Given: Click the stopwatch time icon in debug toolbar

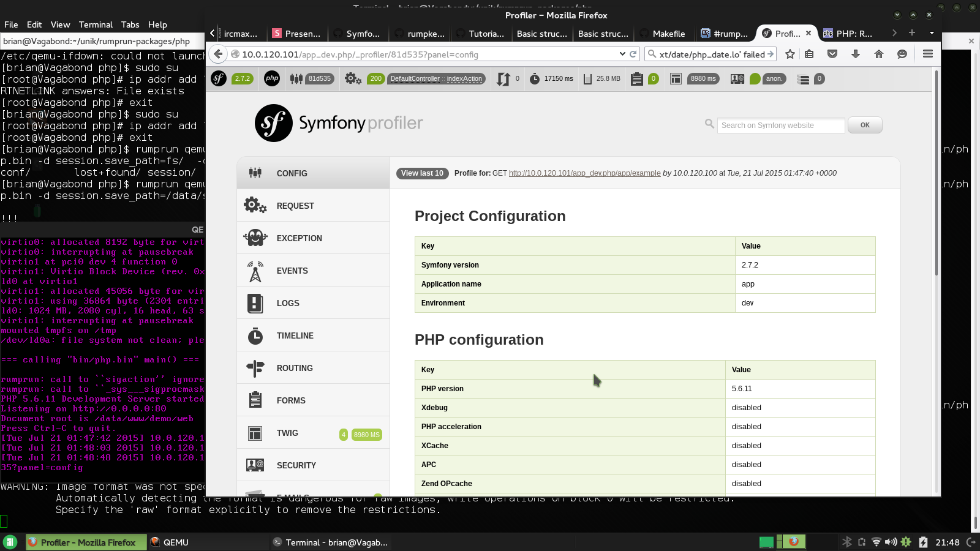Looking at the screenshot, I should point(535,78).
